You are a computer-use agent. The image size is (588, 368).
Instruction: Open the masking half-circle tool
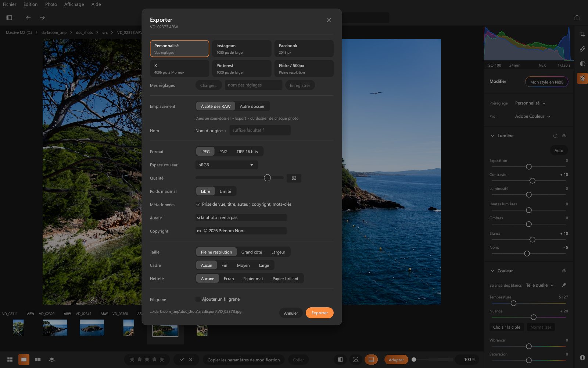(582, 64)
